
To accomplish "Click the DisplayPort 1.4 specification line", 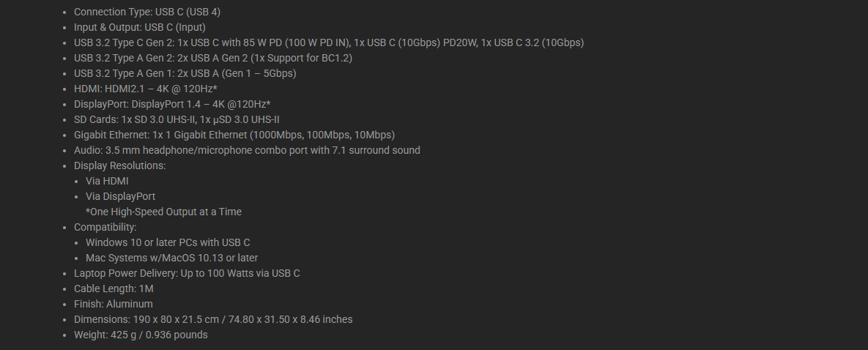I will (x=172, y=104).
